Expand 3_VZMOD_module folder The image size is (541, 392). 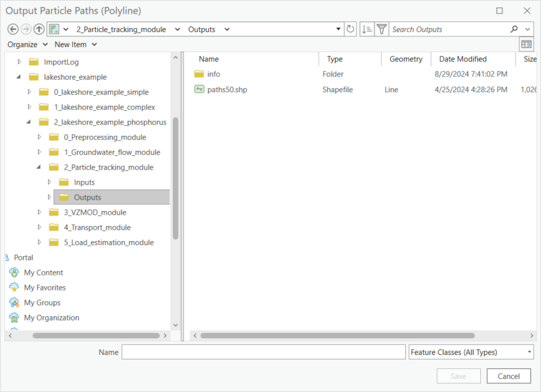39,212
